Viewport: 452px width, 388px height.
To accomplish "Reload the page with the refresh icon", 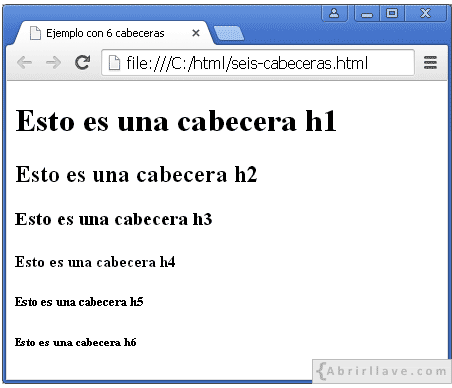I will coord(82,62).
